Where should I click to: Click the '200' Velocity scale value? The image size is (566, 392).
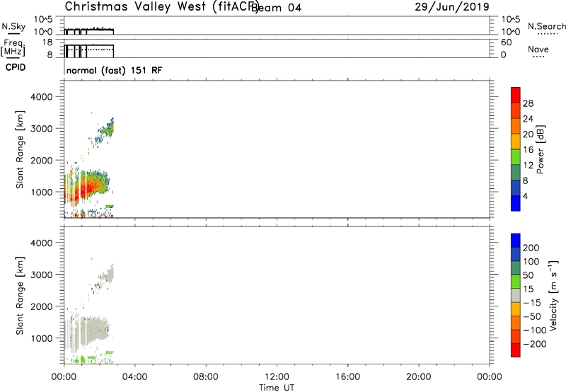[531, 248]
